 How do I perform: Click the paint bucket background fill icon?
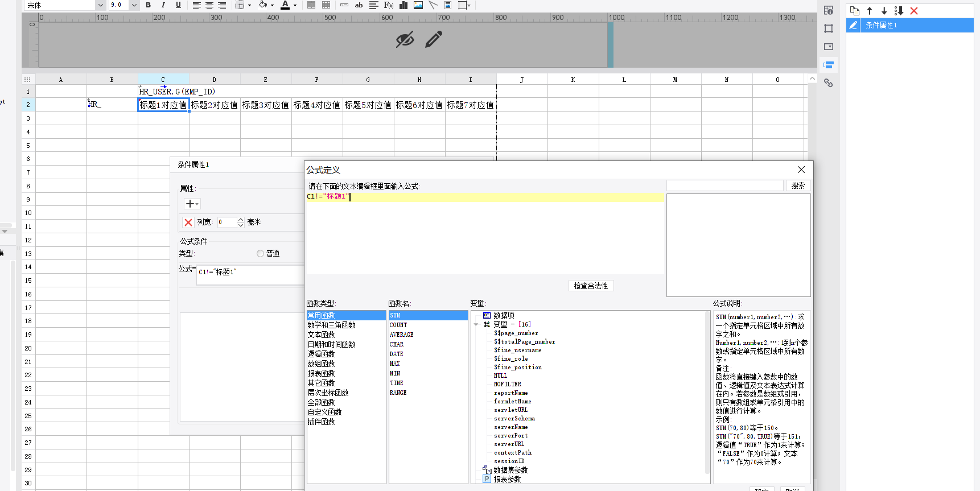(x=263, y=5)
